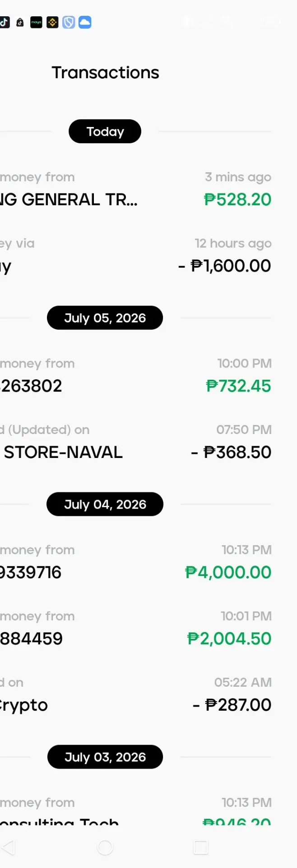Open the Crypto ₱287.00 transaction
Viewport: 297px width, 868px height.
pos(135,694)
